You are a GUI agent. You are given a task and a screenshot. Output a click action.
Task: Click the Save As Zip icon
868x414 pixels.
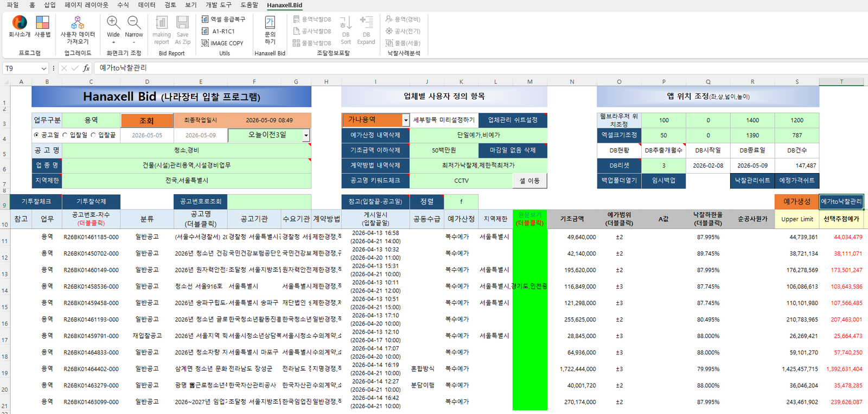183,30
